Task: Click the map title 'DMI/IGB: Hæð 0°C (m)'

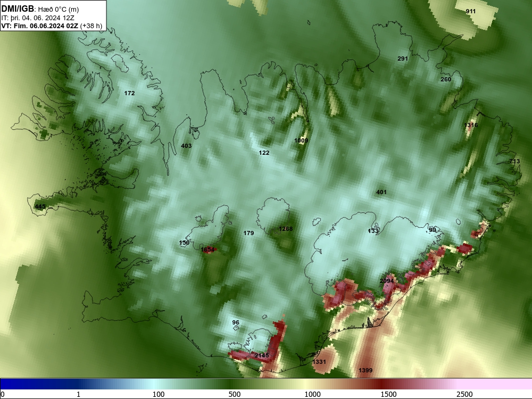Action: 40,9
